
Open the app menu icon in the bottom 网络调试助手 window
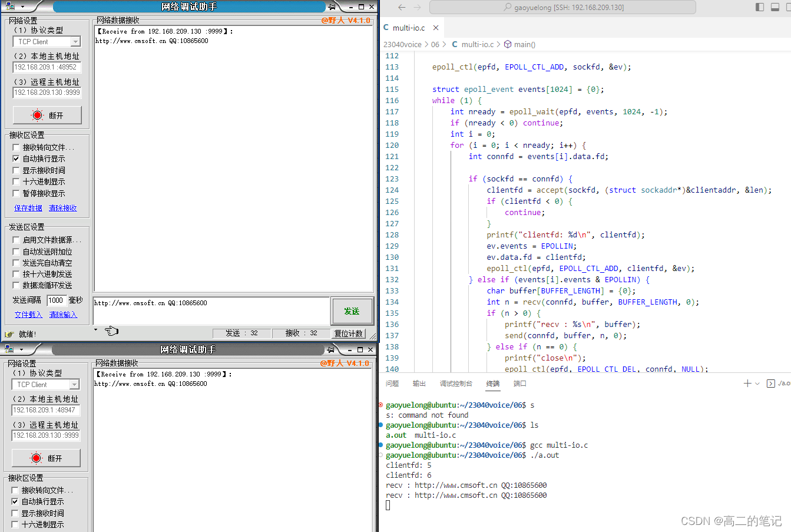(x=9, y=349)
